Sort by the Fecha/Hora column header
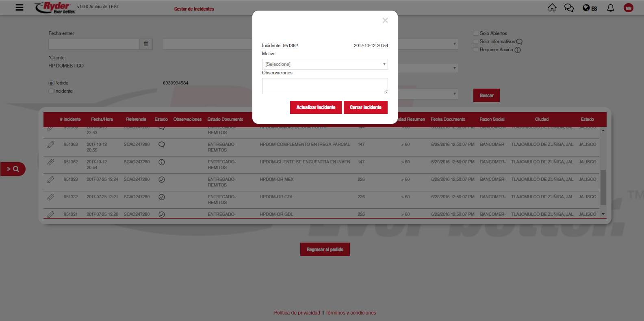This screenshot has width=644, height=321. click(102, 119)
